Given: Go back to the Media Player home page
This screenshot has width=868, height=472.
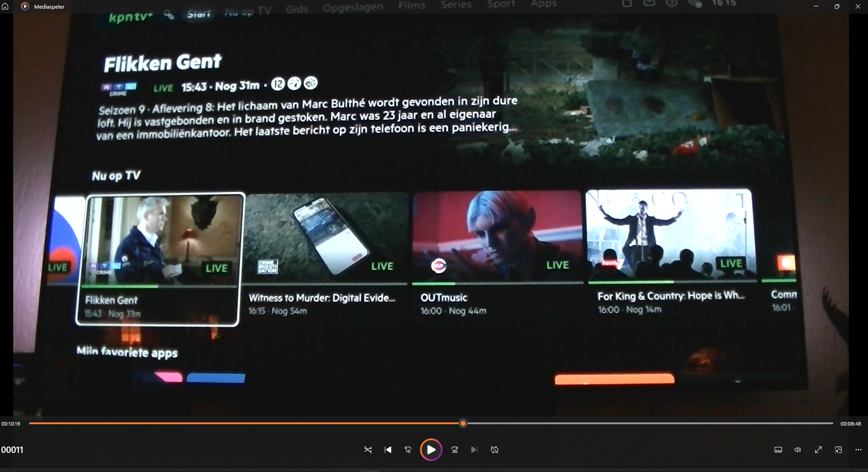Looking at the screenshot, I should tap(5, 6).
